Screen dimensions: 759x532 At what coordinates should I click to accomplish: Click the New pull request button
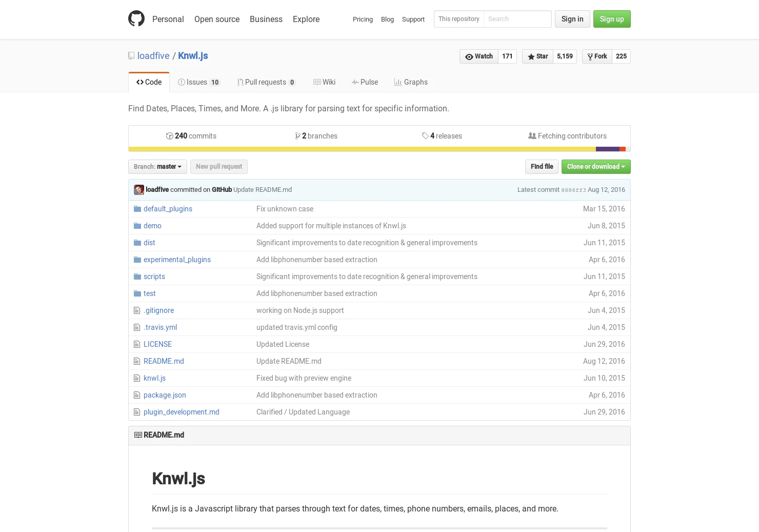[x=219, y=167]
